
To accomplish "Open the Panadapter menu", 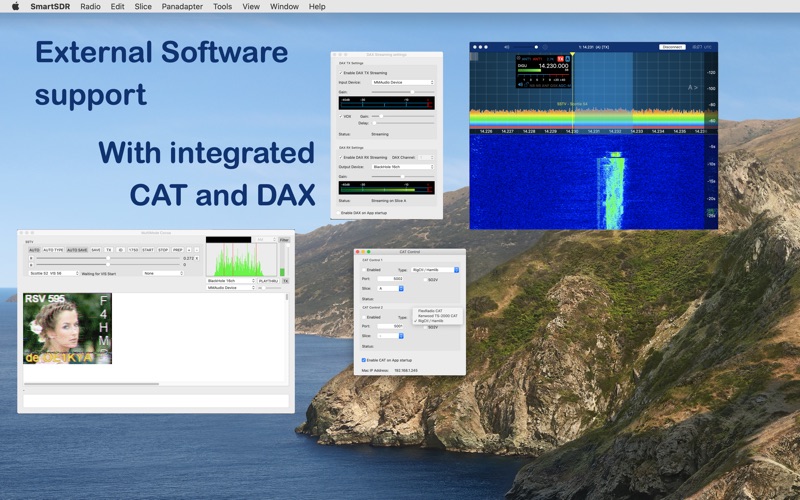I will 182,7.
